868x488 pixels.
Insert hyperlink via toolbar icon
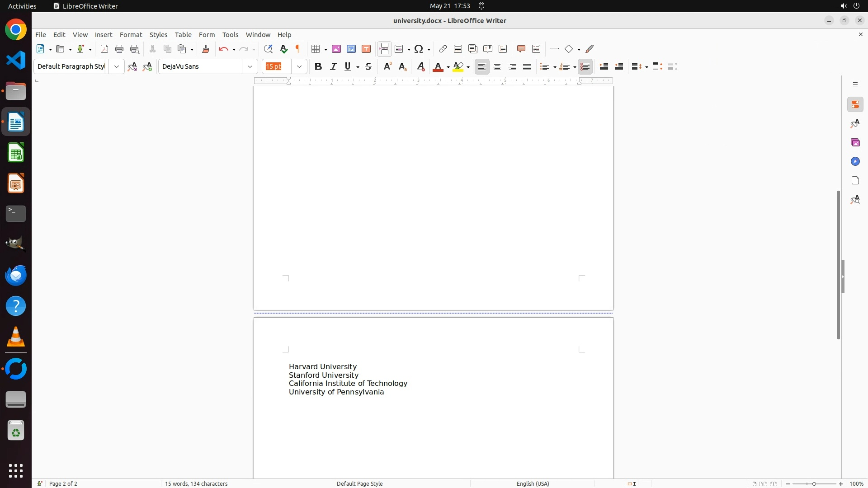pos(443,49)
